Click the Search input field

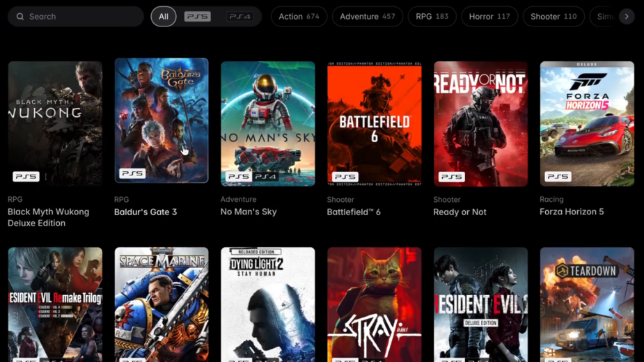click(x=76, y=17)
